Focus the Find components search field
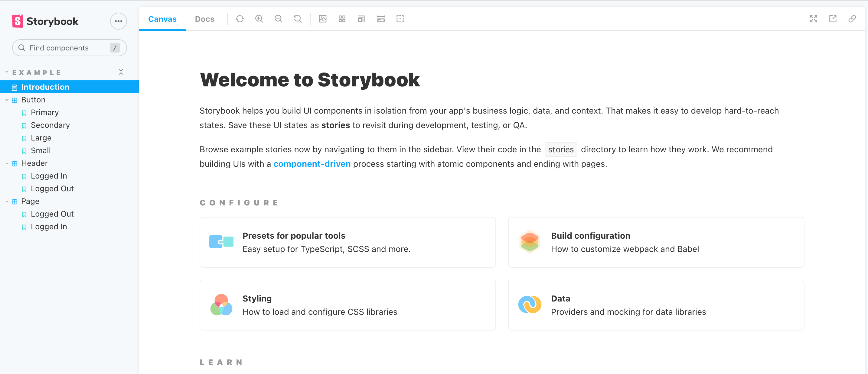The image size is (868, 374). 70,48
